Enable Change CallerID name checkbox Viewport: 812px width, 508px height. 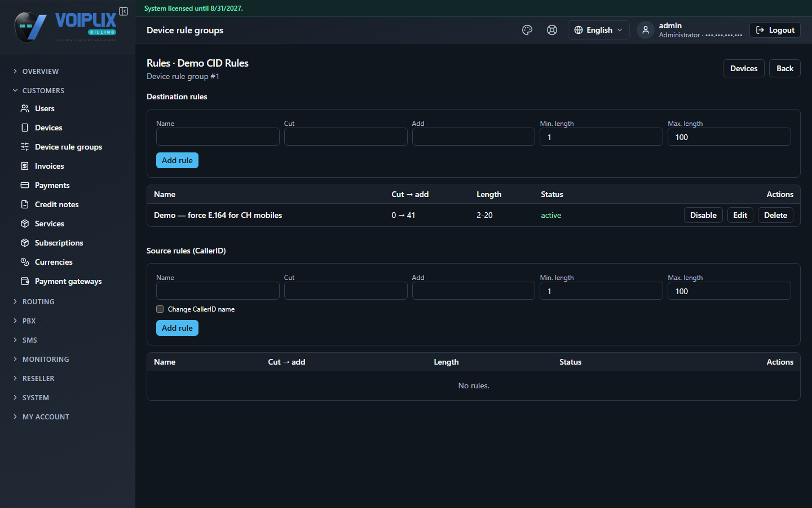160,309
